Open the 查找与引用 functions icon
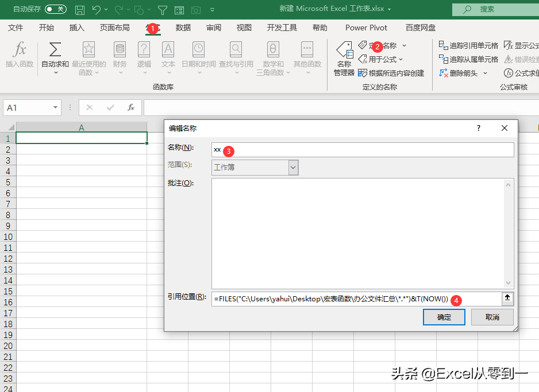The image size is (539, 392). click(236, 49)
